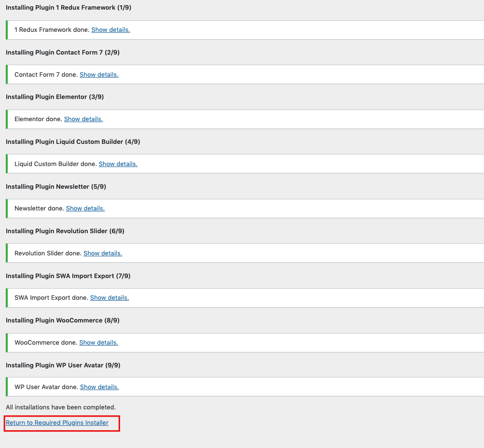Show details for Liquid Custom Builder
Viewport: 484px width, 448px height.
click(118, 164)
